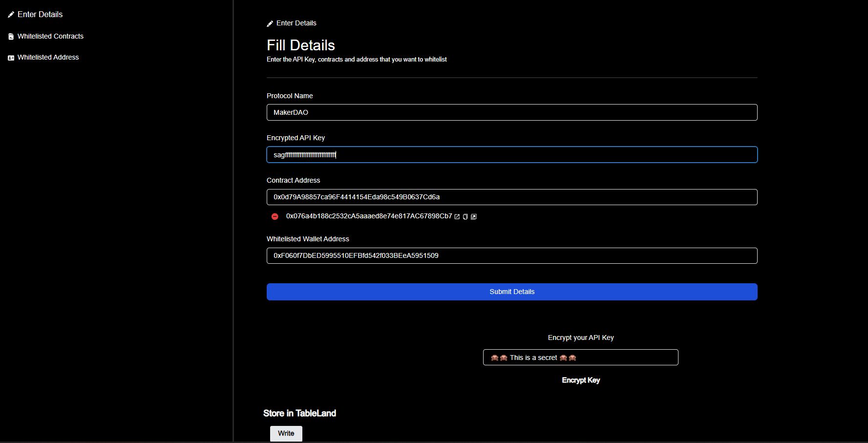The height and width of the screenshot is (443, 868).
Task: Click pencil icon beside Enter Details in sidebar
Action: (11, 15)
